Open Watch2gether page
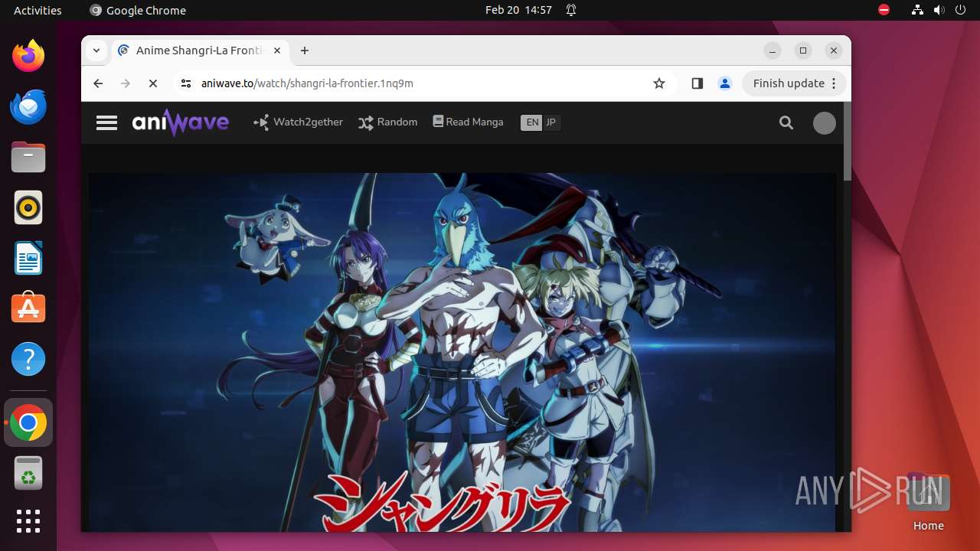This screenshot has width=980, height=551. click(298, 122)
